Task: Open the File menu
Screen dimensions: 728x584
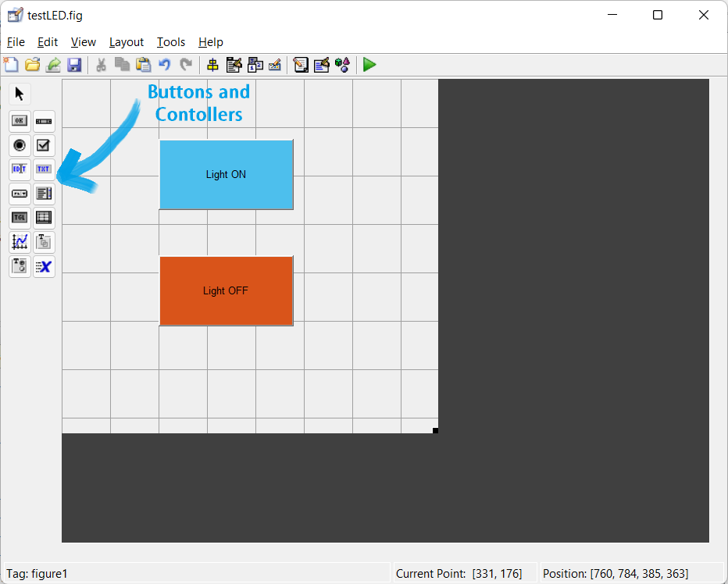Action: click(16, 42)
